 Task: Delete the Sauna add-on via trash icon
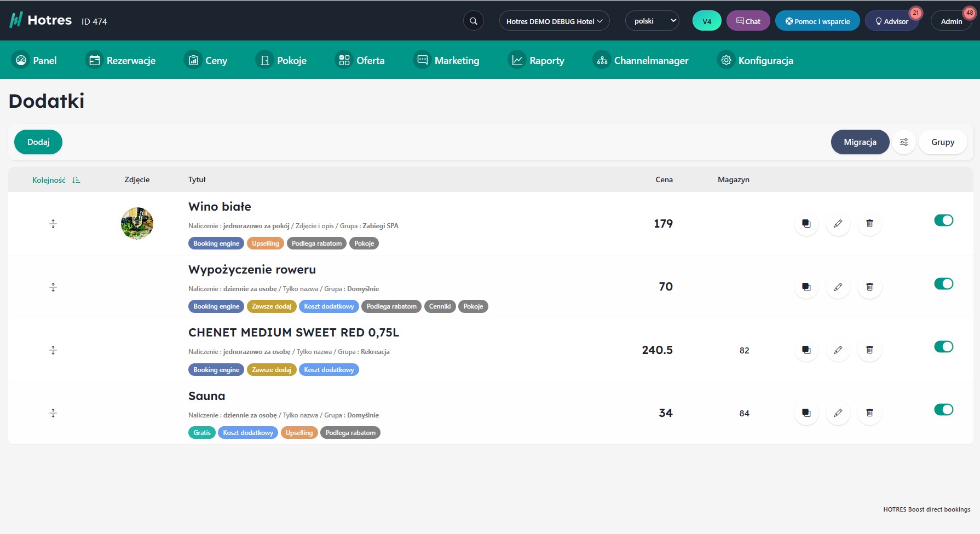coord(869,413)
